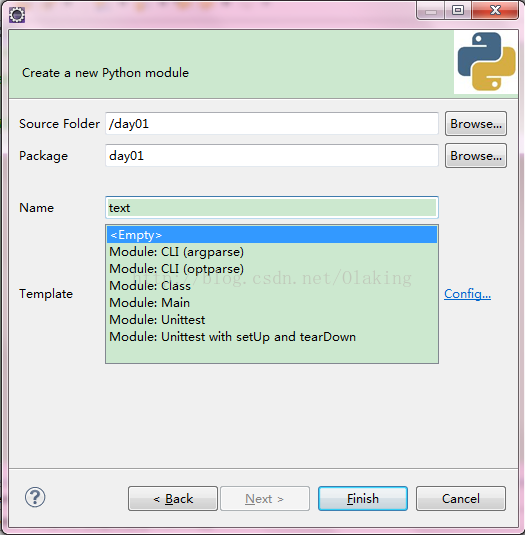Select Module: CLI (optparse) template

click(272, 269)
